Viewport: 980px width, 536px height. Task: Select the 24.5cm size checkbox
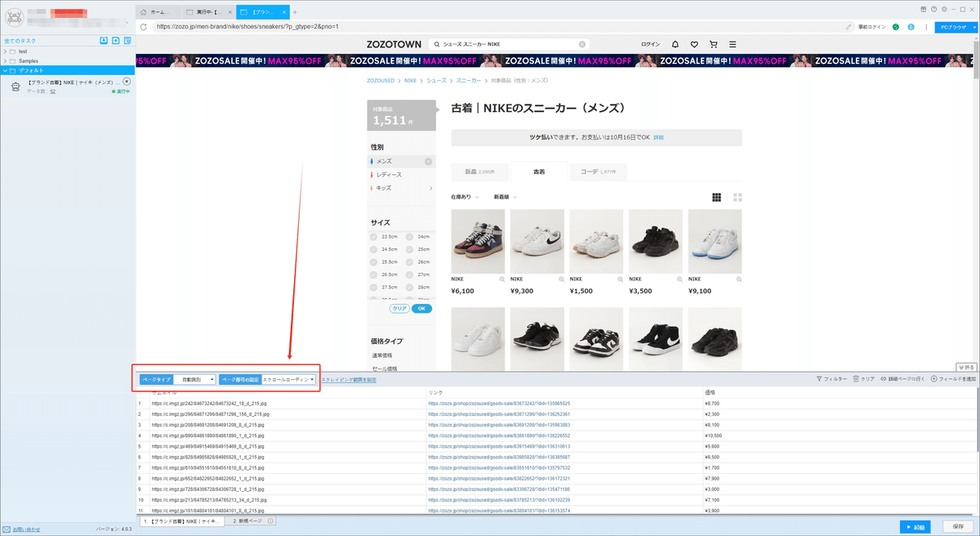pyautogui.click(x=374, y=249)
